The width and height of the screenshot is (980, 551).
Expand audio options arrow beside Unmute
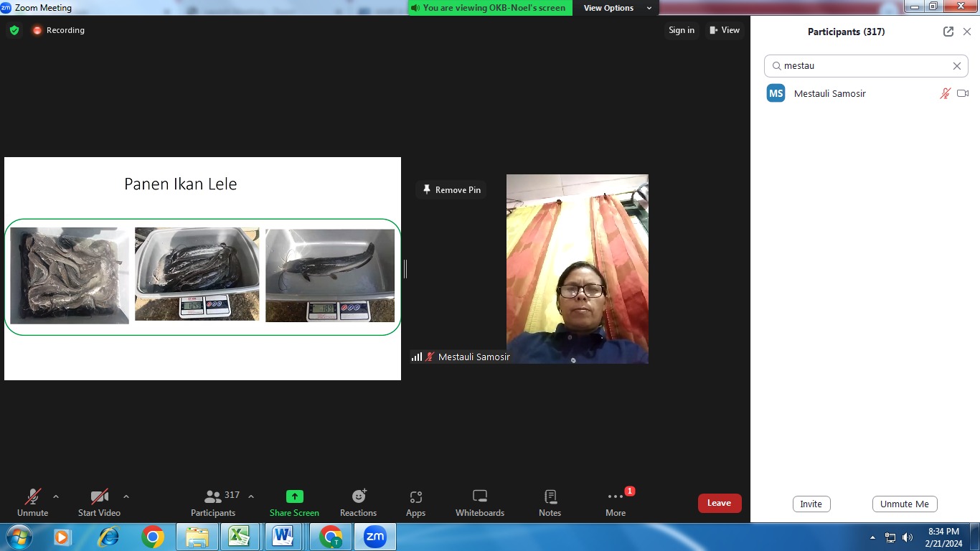pos(56,496)
